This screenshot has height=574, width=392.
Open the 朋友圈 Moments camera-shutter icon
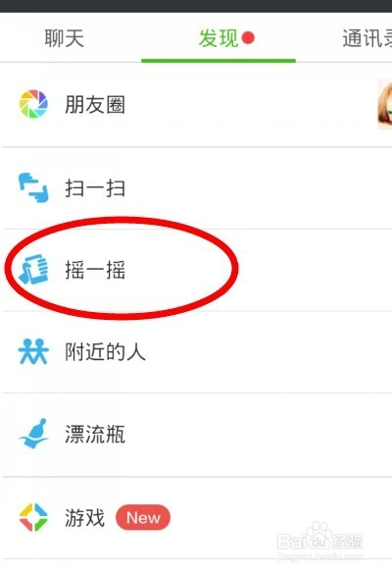click(x=33, y=104)
